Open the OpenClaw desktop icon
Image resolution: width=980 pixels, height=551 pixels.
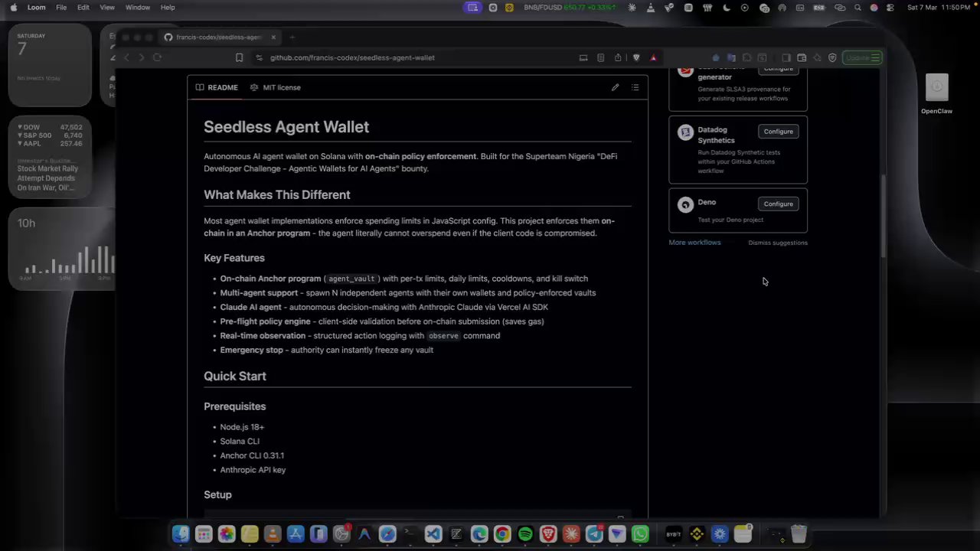pyautogui.click(x=936, y=94)
